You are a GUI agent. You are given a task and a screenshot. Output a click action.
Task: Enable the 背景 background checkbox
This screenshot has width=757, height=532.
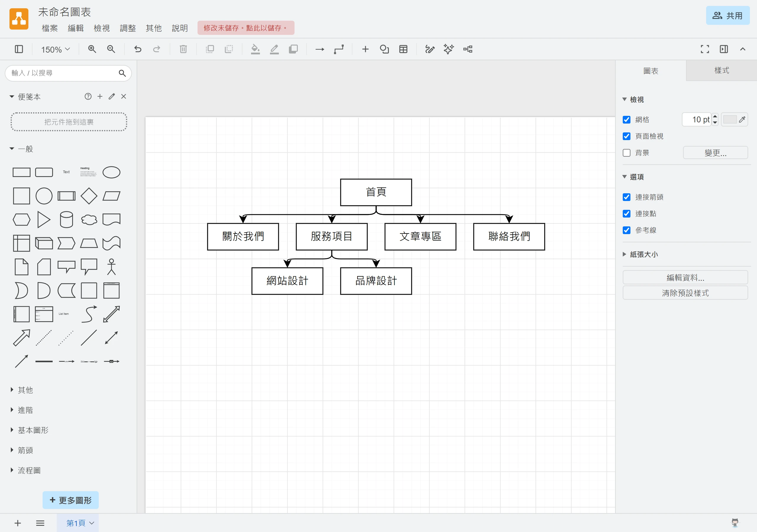coord(626,153)
